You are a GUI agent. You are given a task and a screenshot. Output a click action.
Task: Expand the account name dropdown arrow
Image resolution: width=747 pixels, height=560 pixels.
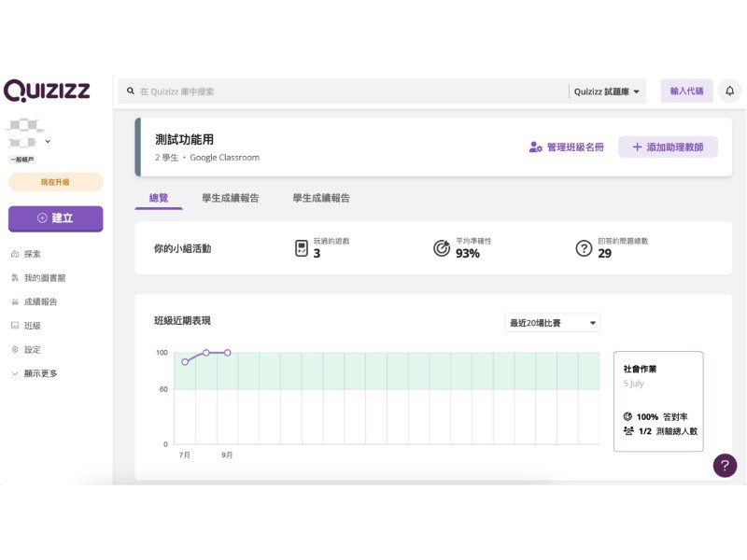click(x=48, y=142)
